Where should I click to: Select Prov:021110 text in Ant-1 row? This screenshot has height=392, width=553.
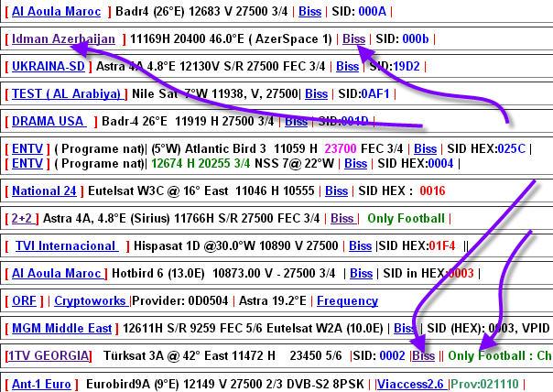click(485, 384)
